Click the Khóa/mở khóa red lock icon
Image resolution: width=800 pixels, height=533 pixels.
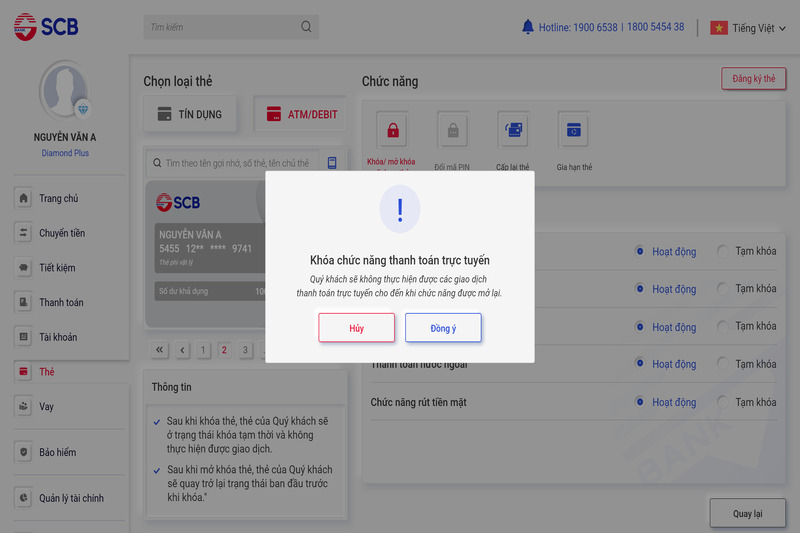pyautogui.click(x=392, y=130)
